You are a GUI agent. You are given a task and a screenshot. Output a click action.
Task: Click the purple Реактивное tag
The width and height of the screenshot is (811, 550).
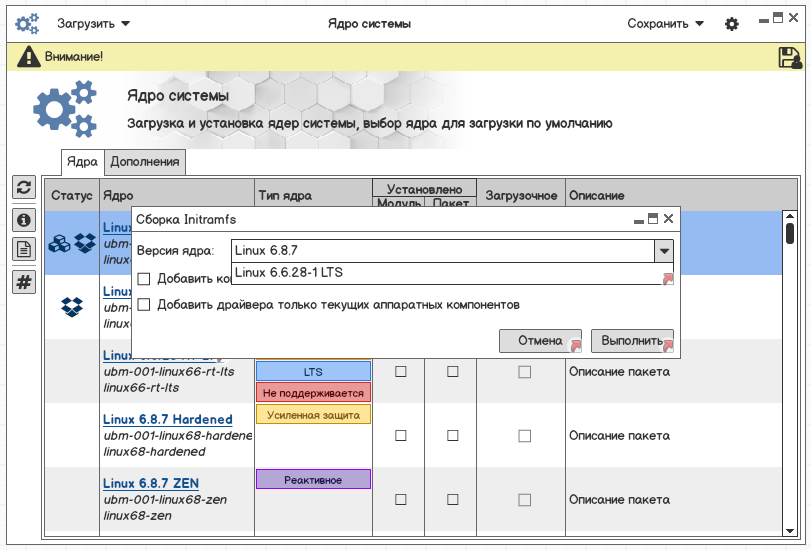click(313, 480)
